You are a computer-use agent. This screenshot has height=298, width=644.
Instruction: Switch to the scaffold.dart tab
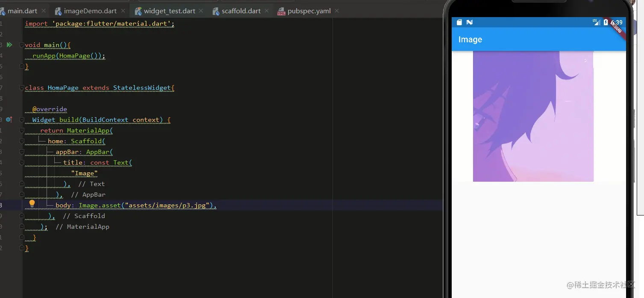(241, 11)
